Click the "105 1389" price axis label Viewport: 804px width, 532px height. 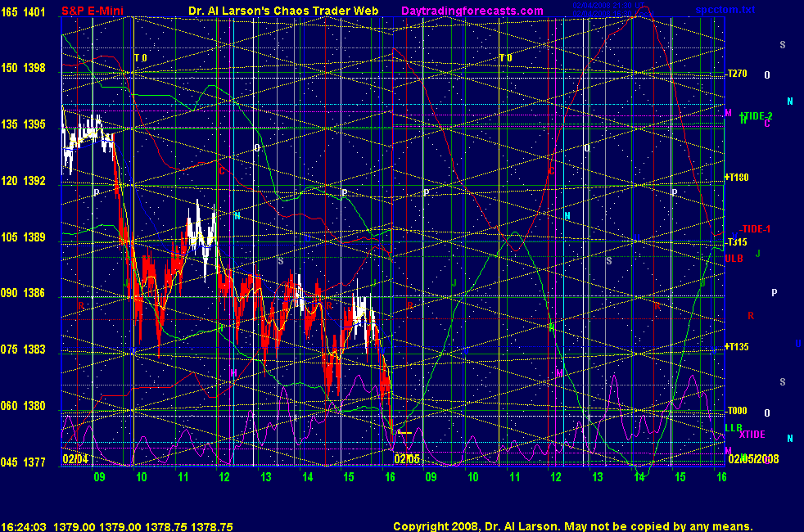pyautogui.click(x=23, y=237)
